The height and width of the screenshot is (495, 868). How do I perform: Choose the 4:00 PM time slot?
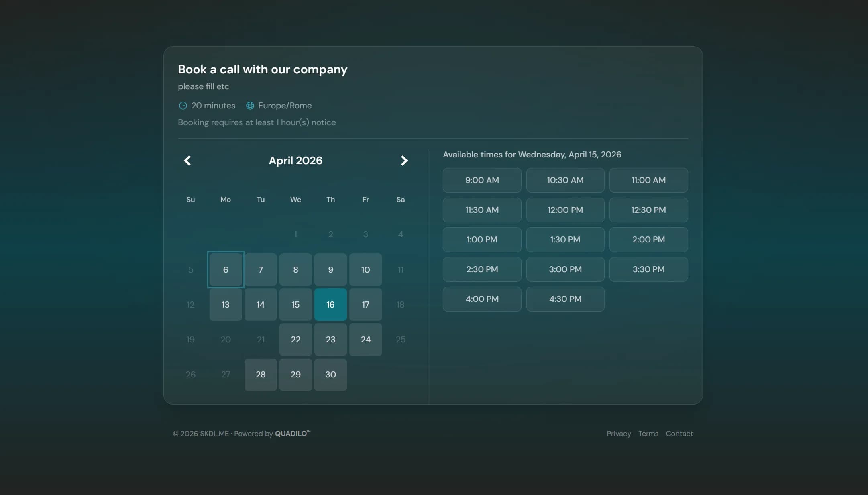tap(482, 299)
